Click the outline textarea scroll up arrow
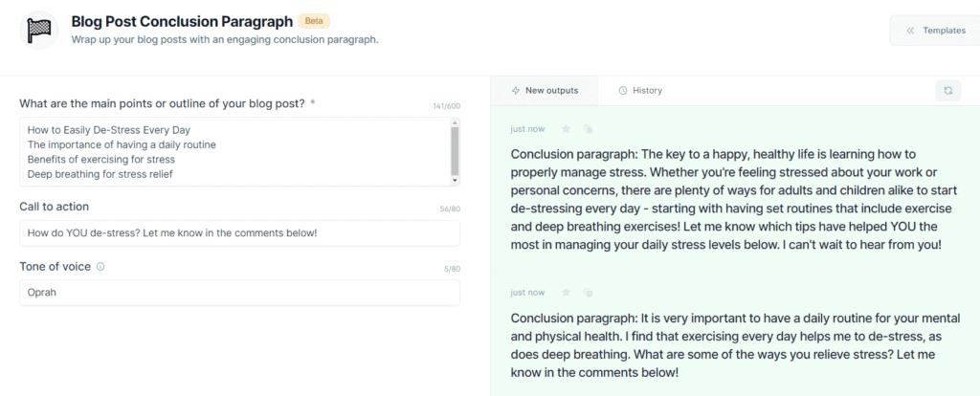This screenshot has height=396, width=980. pyautogui.click(x=455, y=122)
